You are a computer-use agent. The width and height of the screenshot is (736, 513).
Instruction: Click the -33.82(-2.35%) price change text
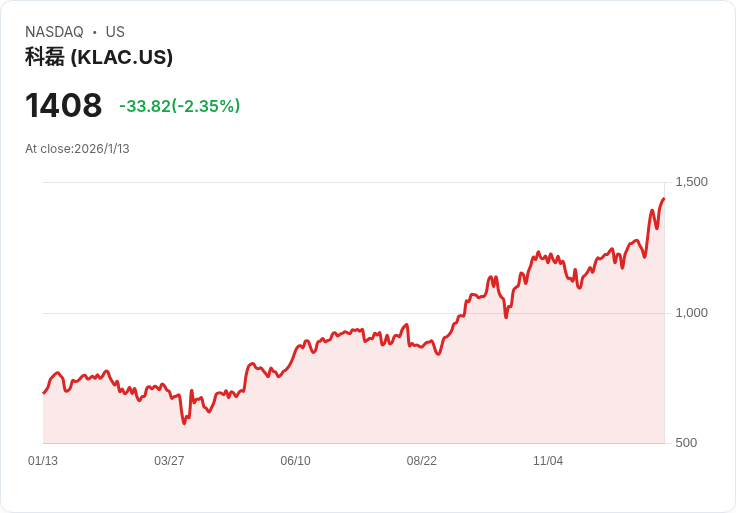179,106
